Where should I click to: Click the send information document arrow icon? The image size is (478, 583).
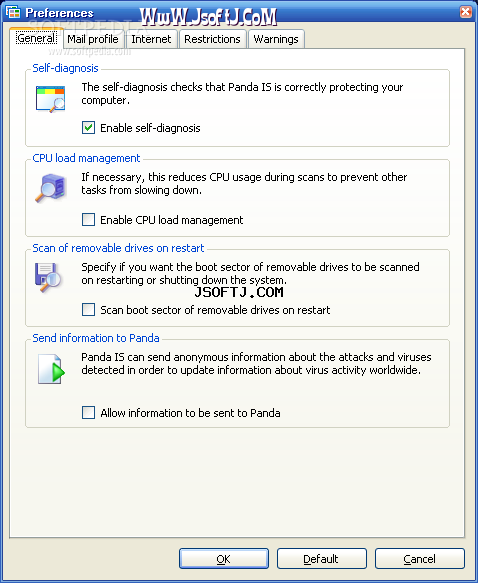[x=51, y=369]
